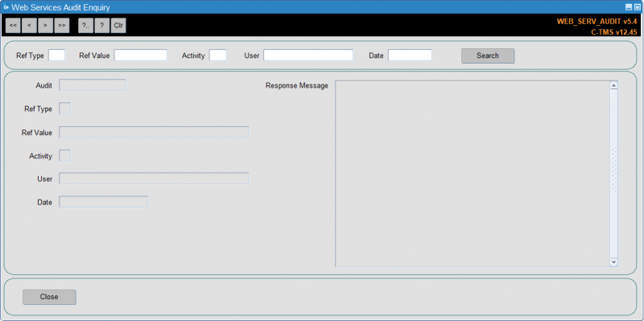This screenshot has width=644, height=321.
Task: Click the Response Message scroll down arrow
Action: click(x=614, y=262)
